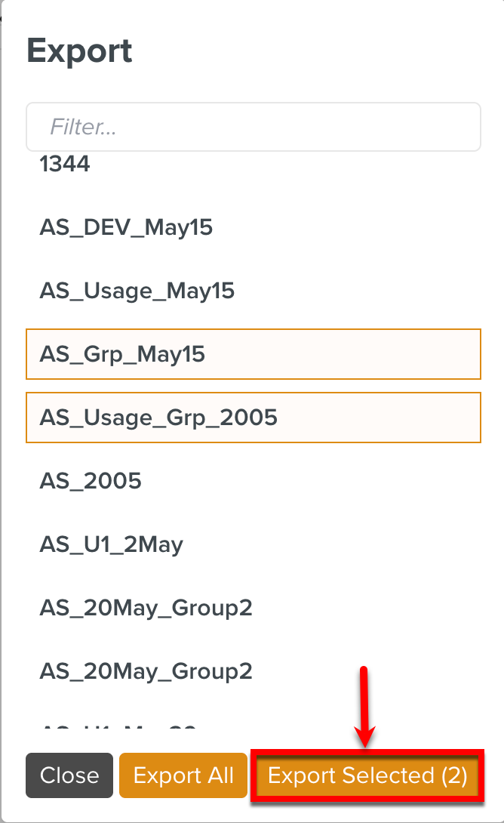
Task: Deselect the highlighted AS_Usage_Grp_2005 item
Action: 253,417
